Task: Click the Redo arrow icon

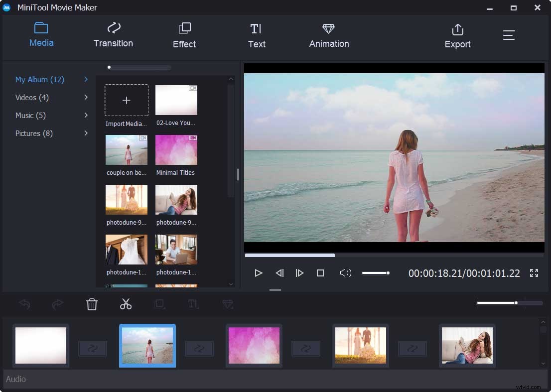Action: (x=57, y=304)
